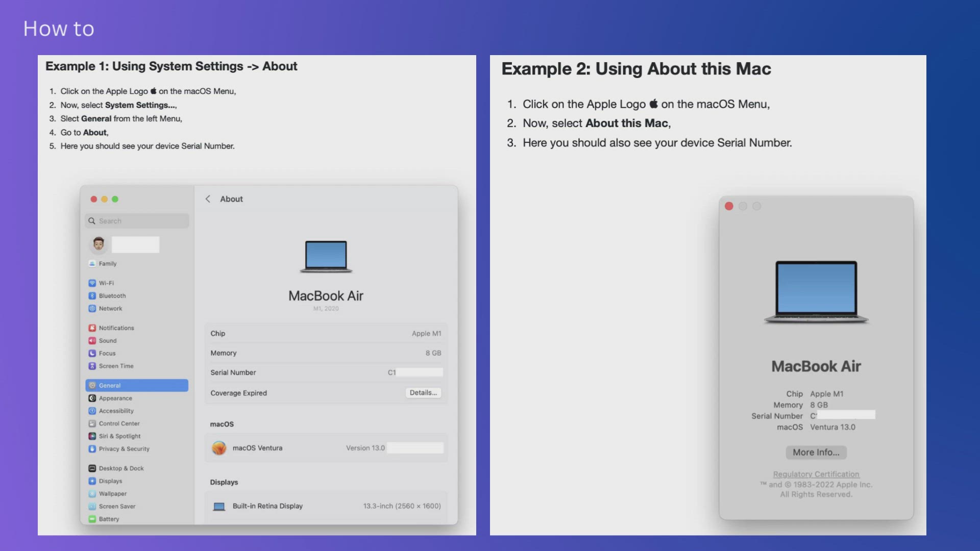Open the Regulatory Certification link
Image resolution: width=980 pixels, height=551 pixels.
tap(816, 474)
